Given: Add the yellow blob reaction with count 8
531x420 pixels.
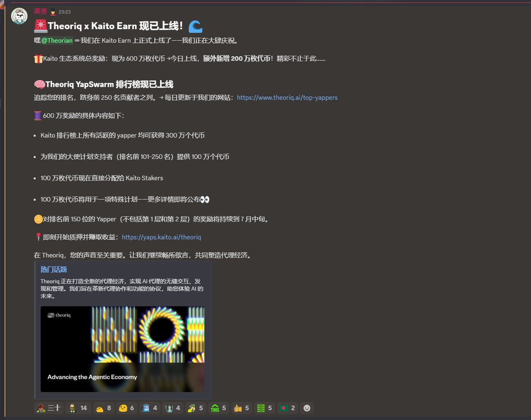Looking at the screenshot, I should [103, 408].
